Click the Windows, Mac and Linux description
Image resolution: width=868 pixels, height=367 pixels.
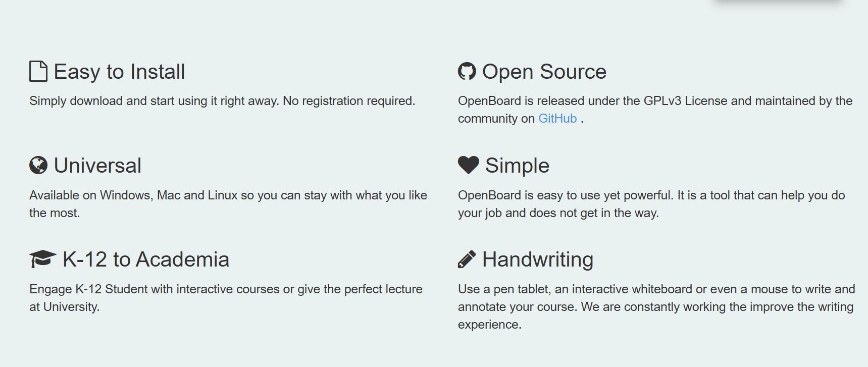coord(228,204)
